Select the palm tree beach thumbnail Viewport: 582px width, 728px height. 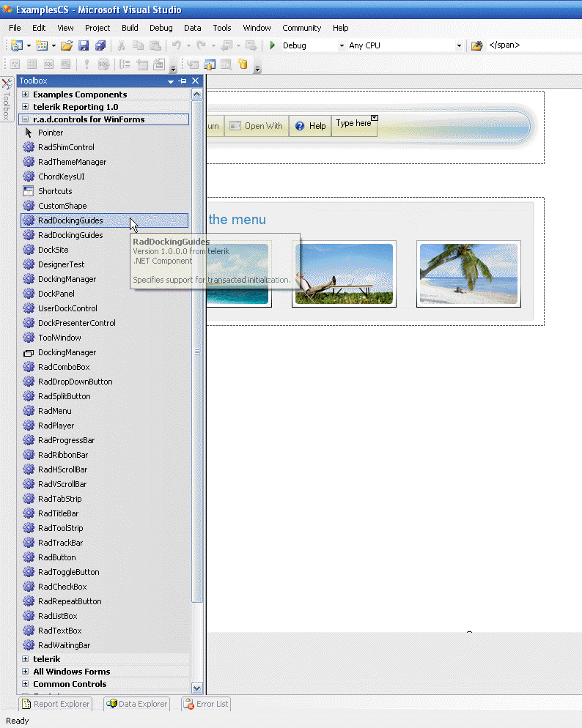pos(468,274)
